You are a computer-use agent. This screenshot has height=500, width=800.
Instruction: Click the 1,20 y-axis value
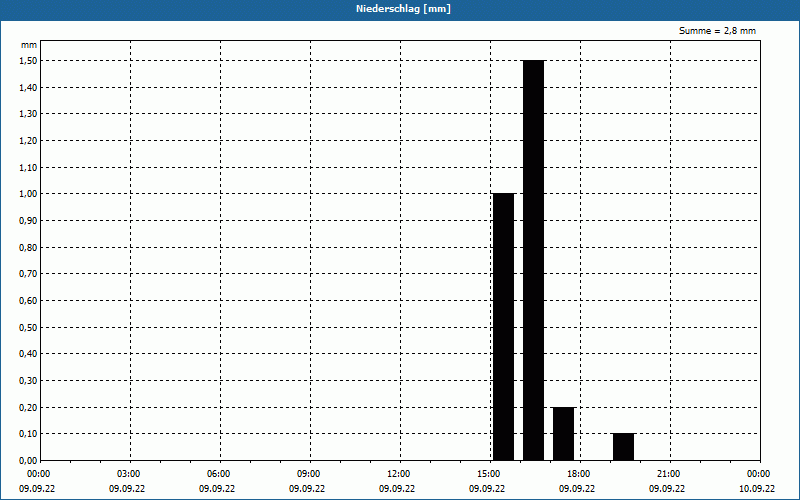click(x=28, y=141)
